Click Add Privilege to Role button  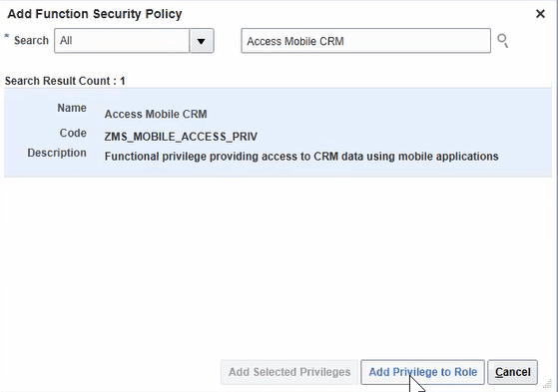click(x=423, y=372)
